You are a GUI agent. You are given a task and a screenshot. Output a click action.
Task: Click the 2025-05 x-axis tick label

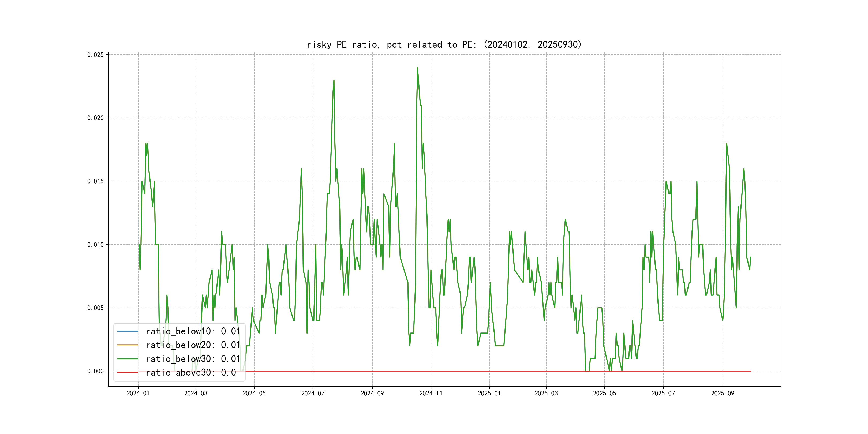point(604,393)
